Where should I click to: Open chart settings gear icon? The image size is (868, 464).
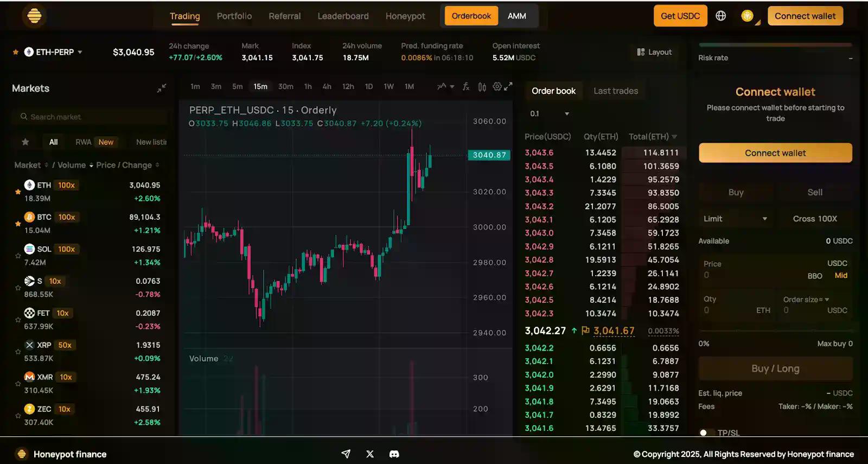point(496,86)
